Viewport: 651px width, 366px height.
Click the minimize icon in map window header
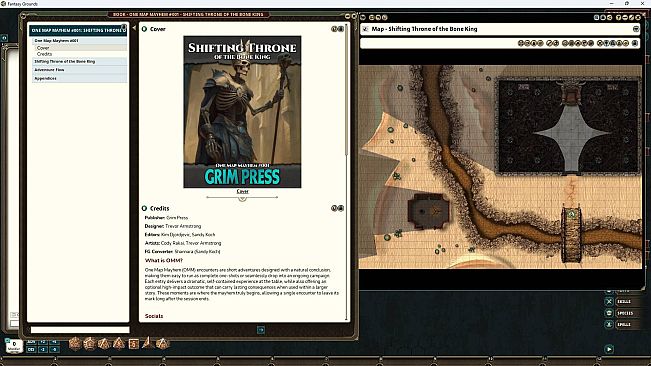625,17
